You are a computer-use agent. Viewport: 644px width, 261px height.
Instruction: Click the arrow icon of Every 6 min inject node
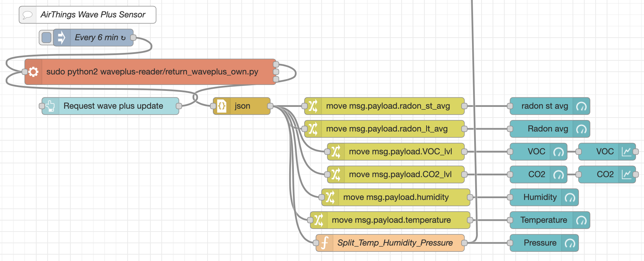click(x=61, y=38)
